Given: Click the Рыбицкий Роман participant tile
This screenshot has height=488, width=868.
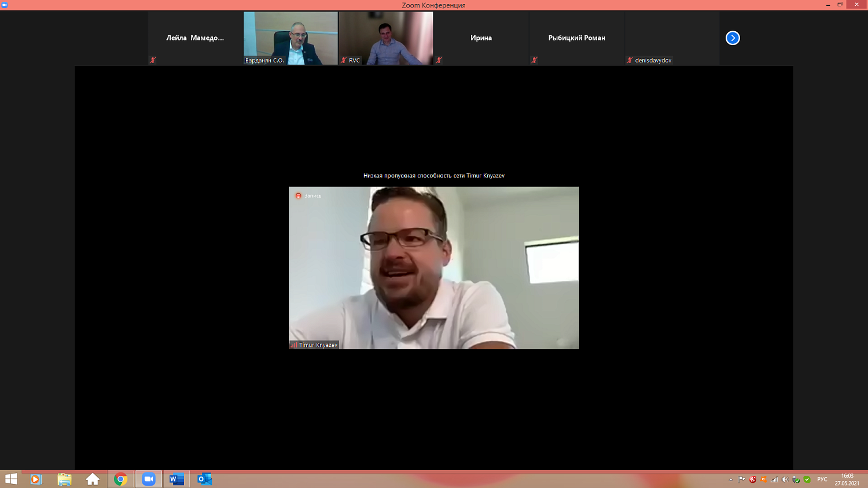Looking at the screenshot, I should pyautogui.click(x=576, y=38).
